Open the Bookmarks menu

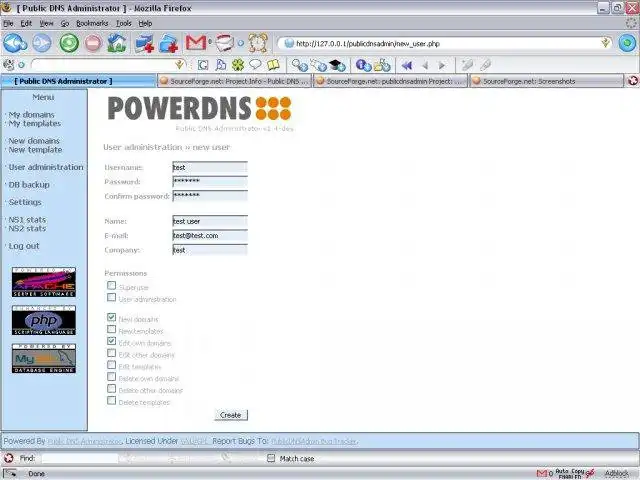click(x=92, y=23)
